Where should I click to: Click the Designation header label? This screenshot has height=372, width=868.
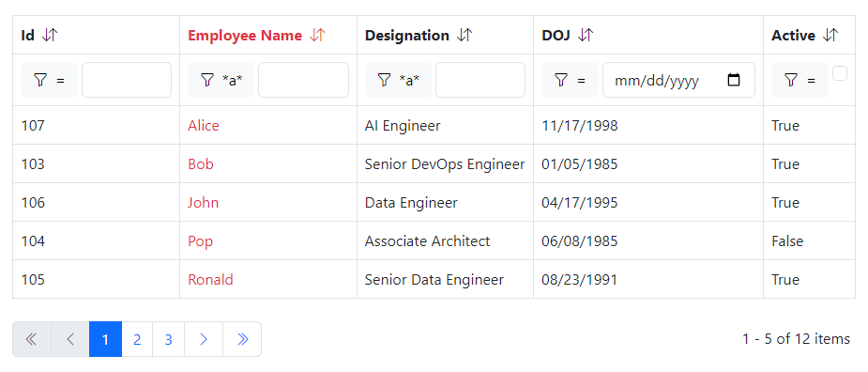[x=407, y=36]
